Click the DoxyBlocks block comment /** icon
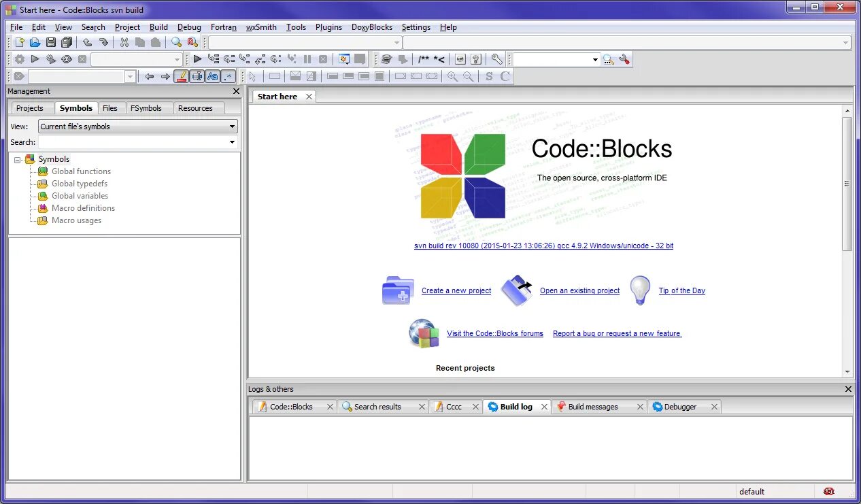This screenshot has height=504, width=861. [x=423, y=59]
